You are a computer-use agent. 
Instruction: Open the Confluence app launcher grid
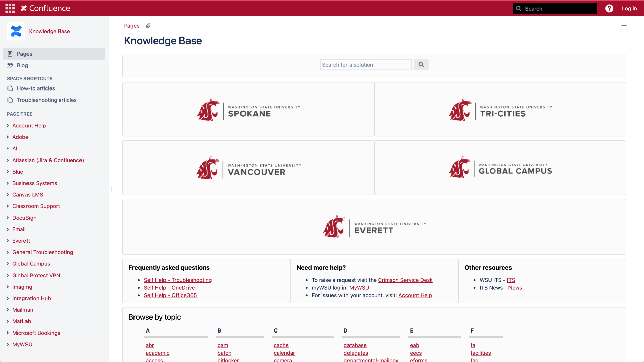(x=10, y=8)
